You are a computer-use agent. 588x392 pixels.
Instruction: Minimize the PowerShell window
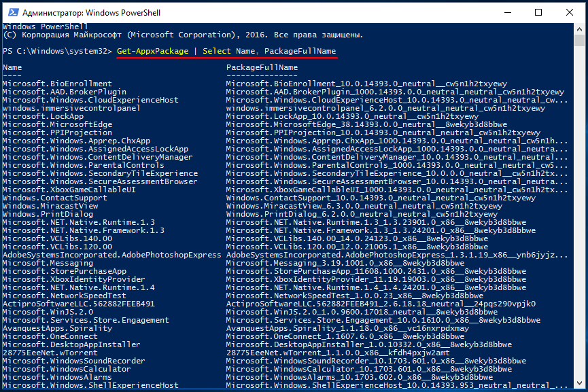506,12
